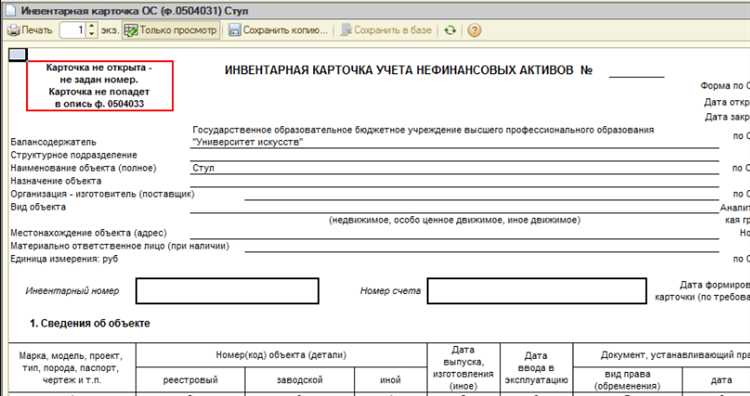Click the Дата выпуска, изготовления header

(x=463, y=368)
